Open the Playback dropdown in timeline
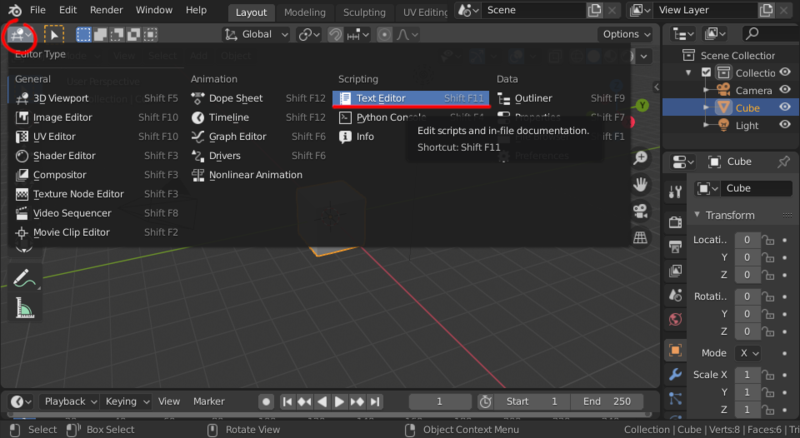Screen dimensions: 800x438 70,402
